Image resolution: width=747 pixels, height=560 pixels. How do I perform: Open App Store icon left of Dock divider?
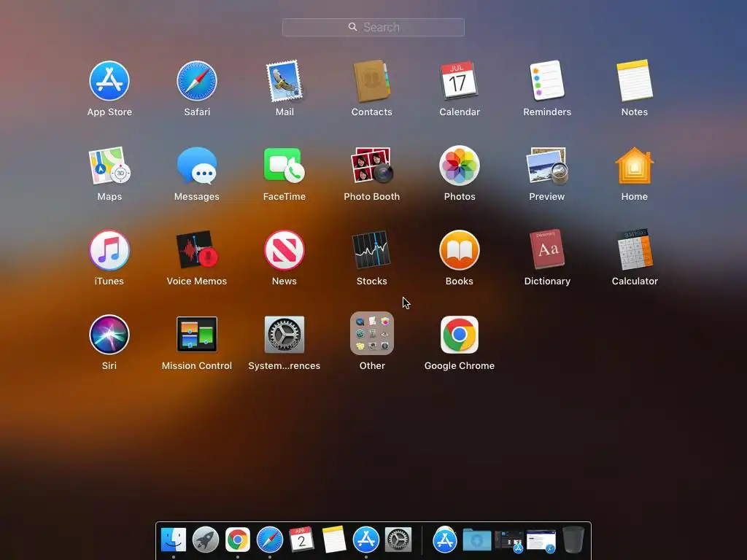pyautogui.click(x=366, y=540)
